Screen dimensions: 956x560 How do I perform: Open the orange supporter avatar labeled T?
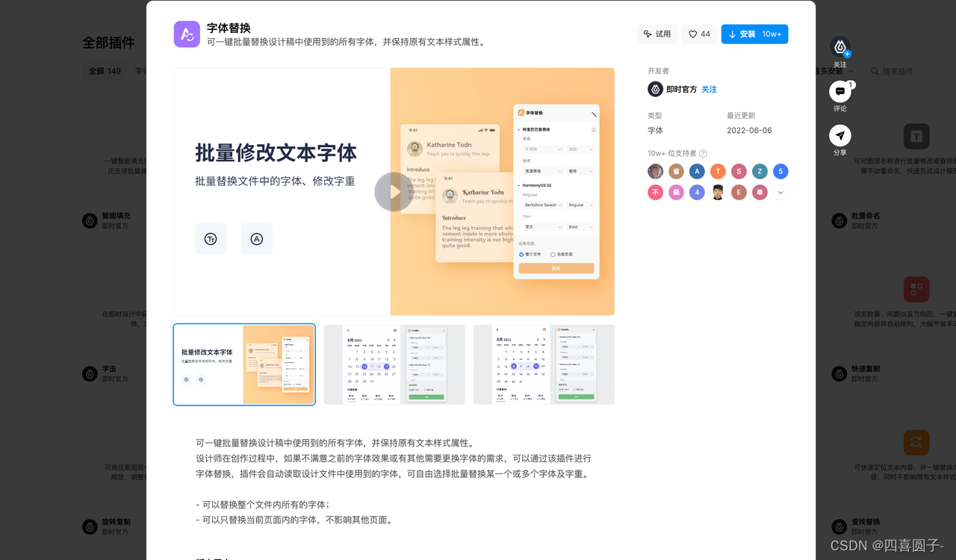tap(718, 172)
